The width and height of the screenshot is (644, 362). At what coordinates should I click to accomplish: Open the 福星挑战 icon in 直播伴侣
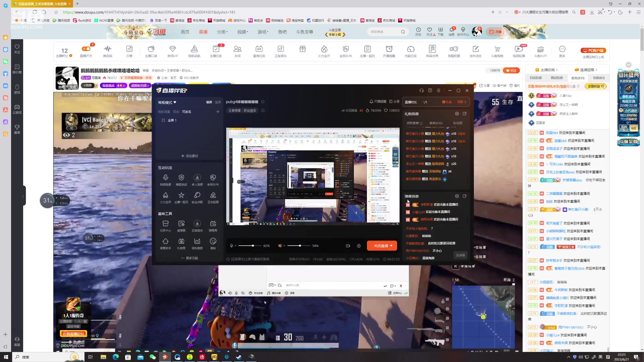[181, 180]
